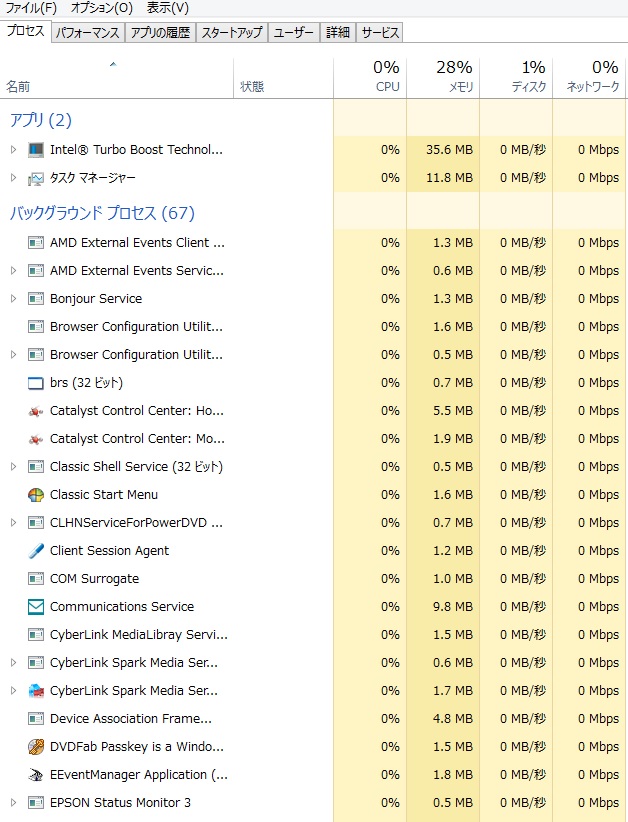Click the EEventManager Application icon

point(36,775)
